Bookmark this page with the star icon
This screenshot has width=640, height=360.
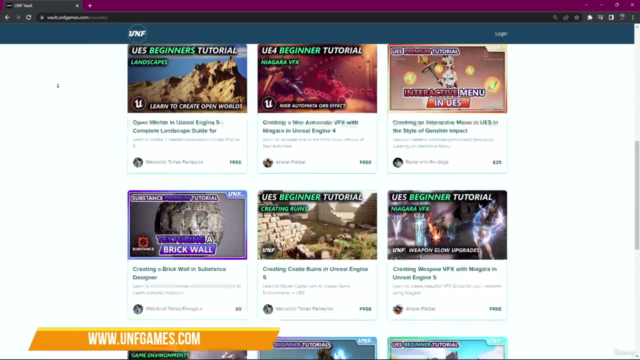pos(576,18)
